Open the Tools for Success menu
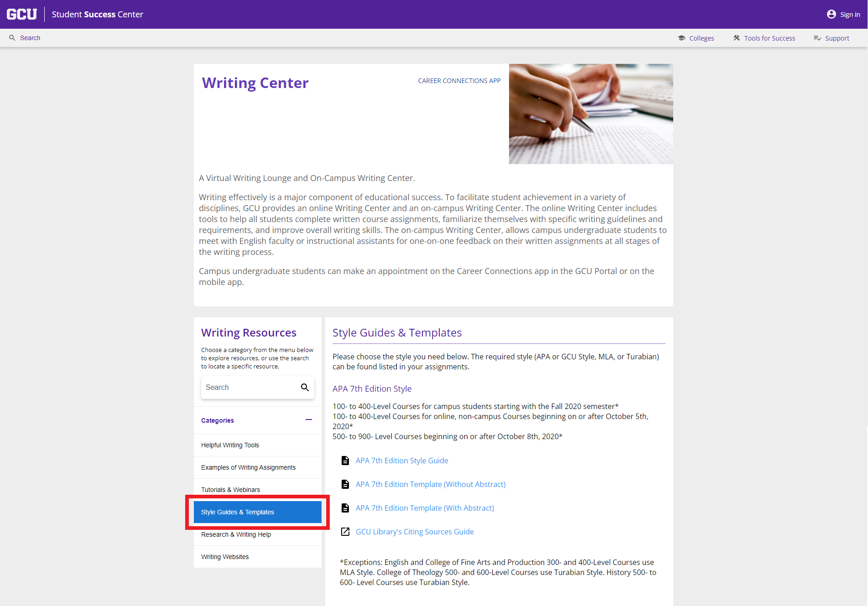Screen dimensions: 868x606 coord(769,38)
